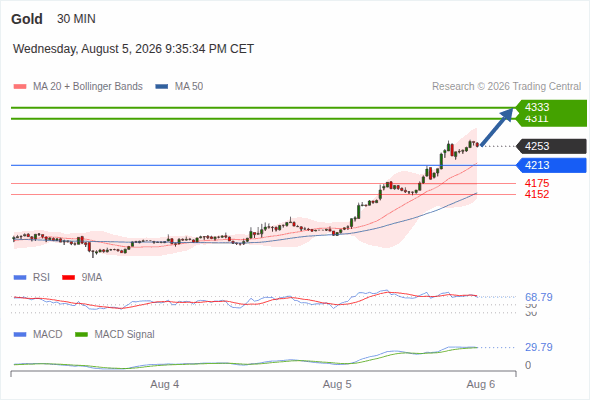Click the RSI blue legend swatch

point(20,278)
